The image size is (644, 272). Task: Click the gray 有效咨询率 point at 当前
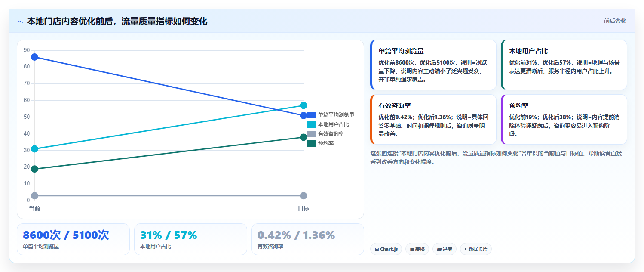point(35,196)
